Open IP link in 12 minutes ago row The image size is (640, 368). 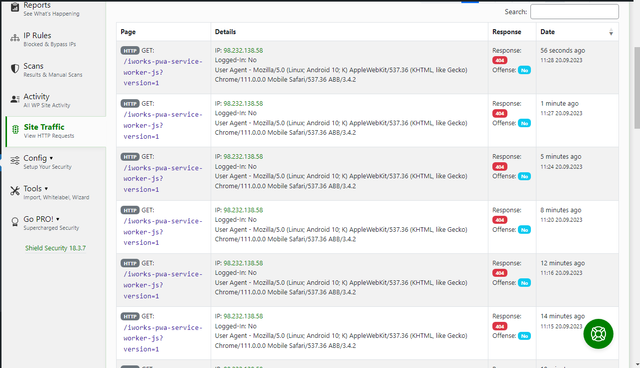pyautogui.click(x=243, y=263)
